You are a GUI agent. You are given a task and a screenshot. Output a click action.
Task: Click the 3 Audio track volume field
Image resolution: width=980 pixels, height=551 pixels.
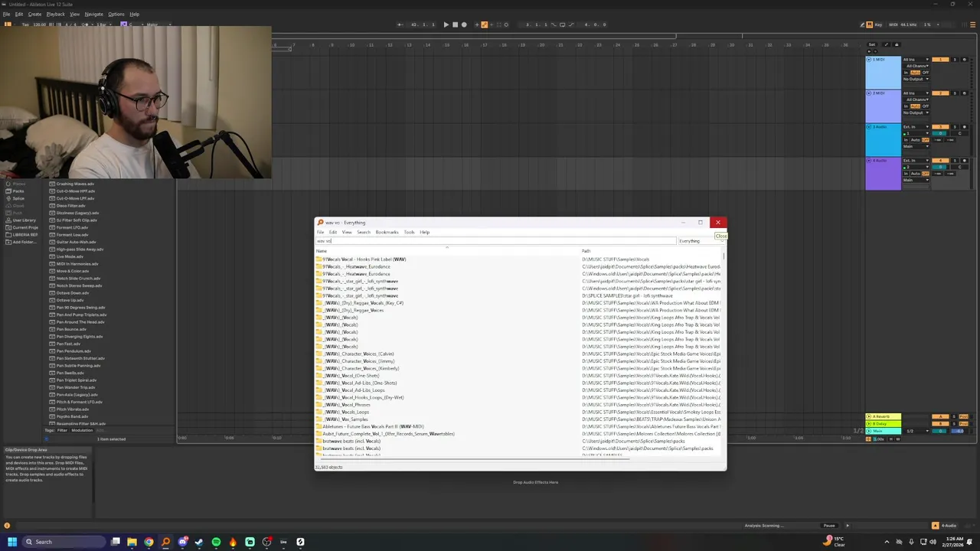(x=940, y=133)
